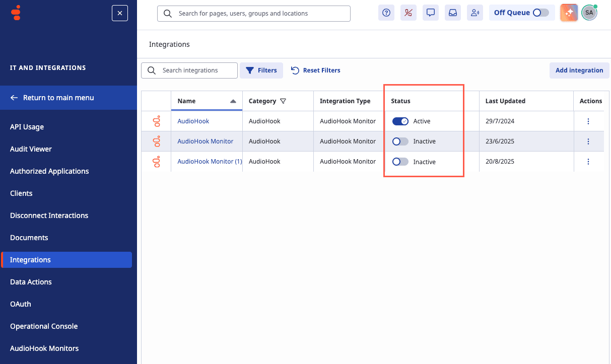Click the 23/6/2025 date cell
The width and height of the screenshot is (611, 364).
pos(500,141)
